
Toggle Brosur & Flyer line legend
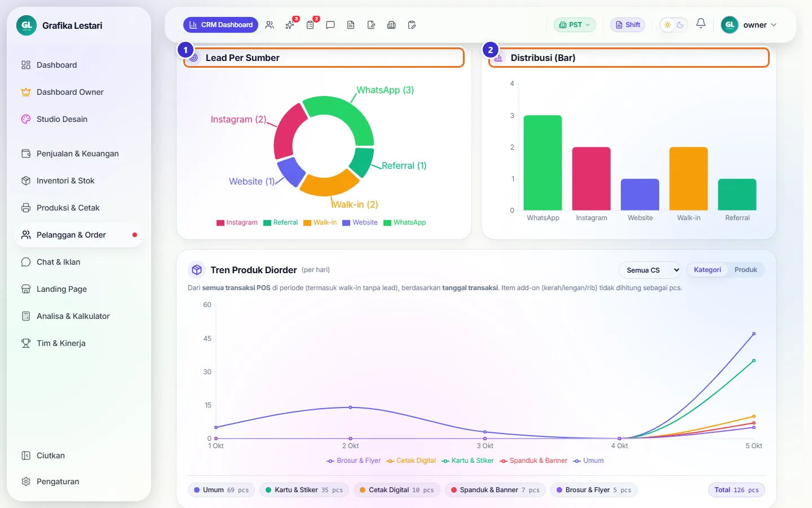[x=354, y=461]
